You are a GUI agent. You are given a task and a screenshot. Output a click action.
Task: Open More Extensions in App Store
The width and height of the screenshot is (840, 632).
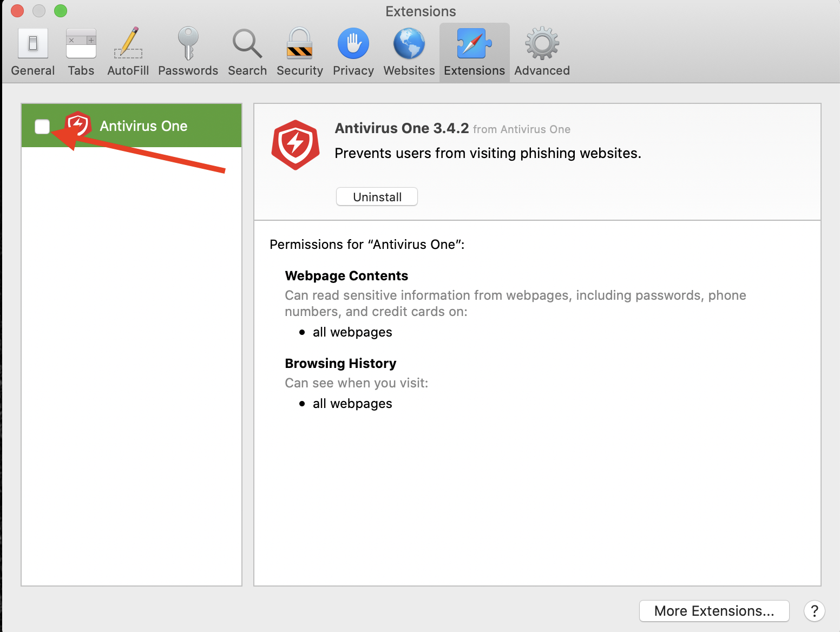click(x=714, y=611)
